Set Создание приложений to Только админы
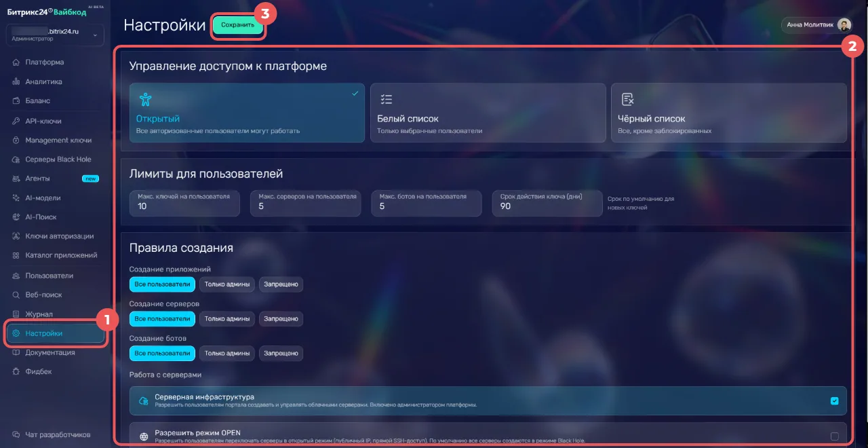The image size is (868, 448). click(227, 284)
